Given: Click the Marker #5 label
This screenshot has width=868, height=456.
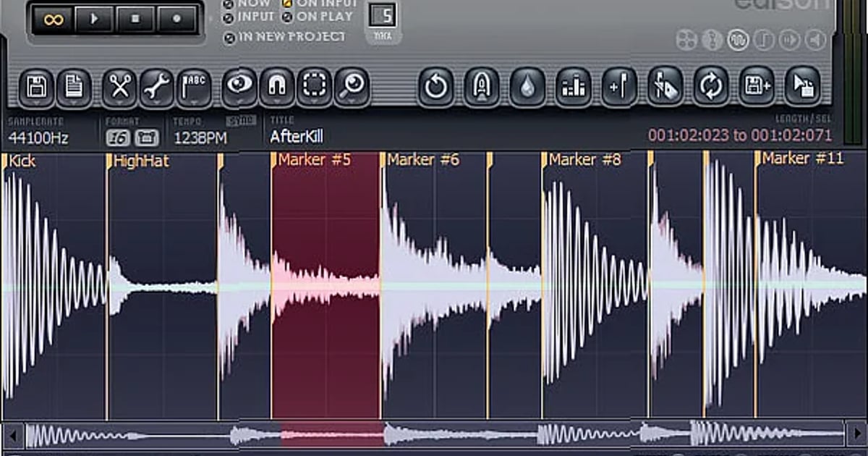Looking at the screenshot, I should coord(312,160).
